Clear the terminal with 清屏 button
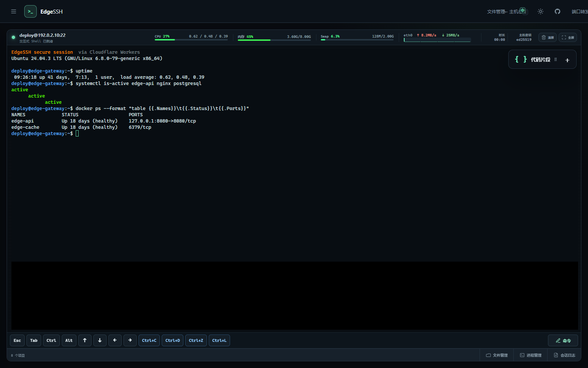588x368 pixels. (548, 38)
